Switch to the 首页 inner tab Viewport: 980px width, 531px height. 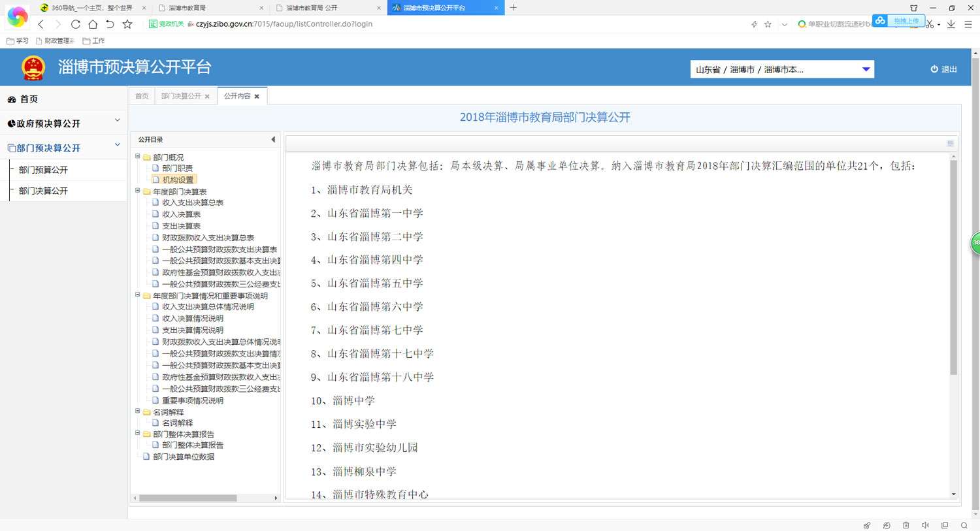142,96
